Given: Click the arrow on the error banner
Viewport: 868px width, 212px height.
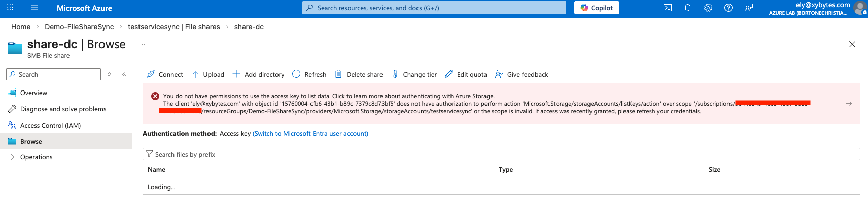Looking at the screenshot, I should click(x=849, y=104).
